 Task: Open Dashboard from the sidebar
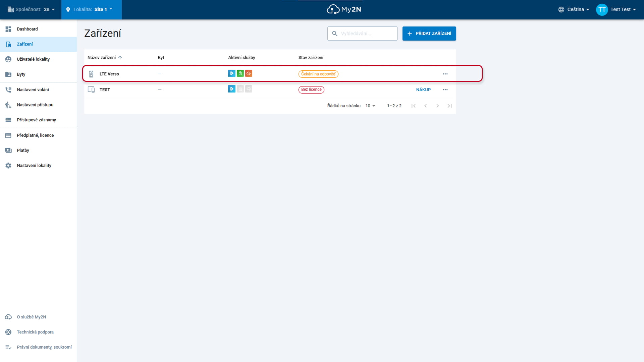coord(38,29)
